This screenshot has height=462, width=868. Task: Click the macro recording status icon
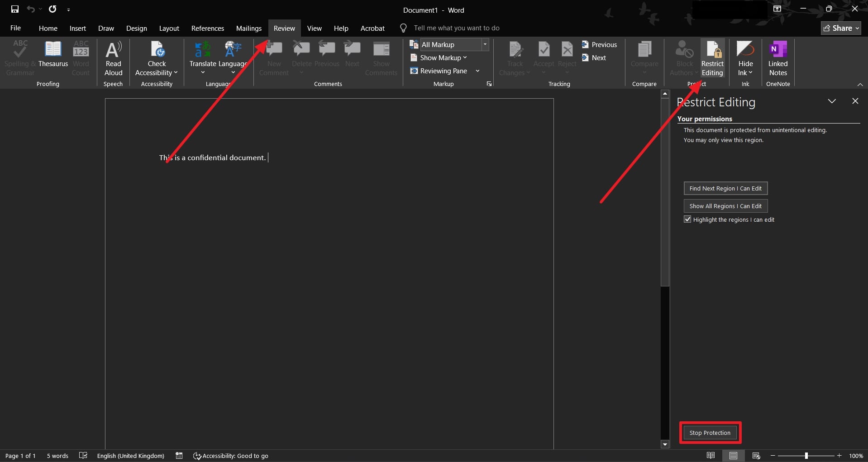(179, 456)
